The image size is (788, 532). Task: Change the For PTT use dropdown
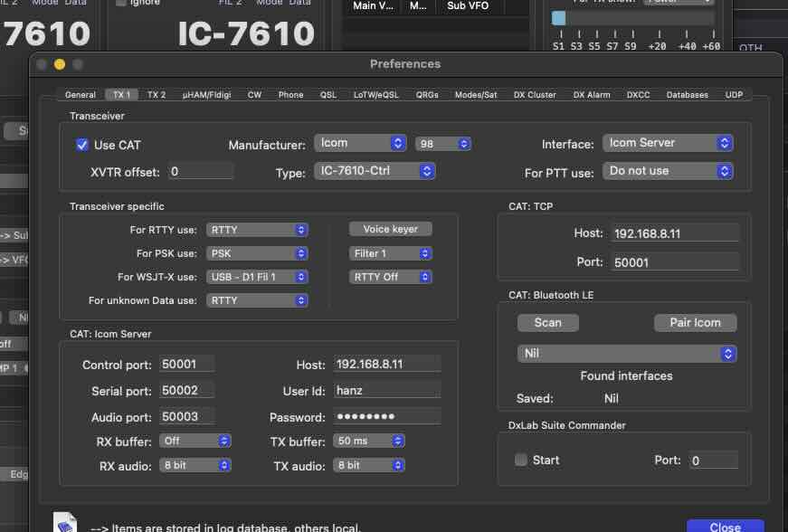click(668, 171)
